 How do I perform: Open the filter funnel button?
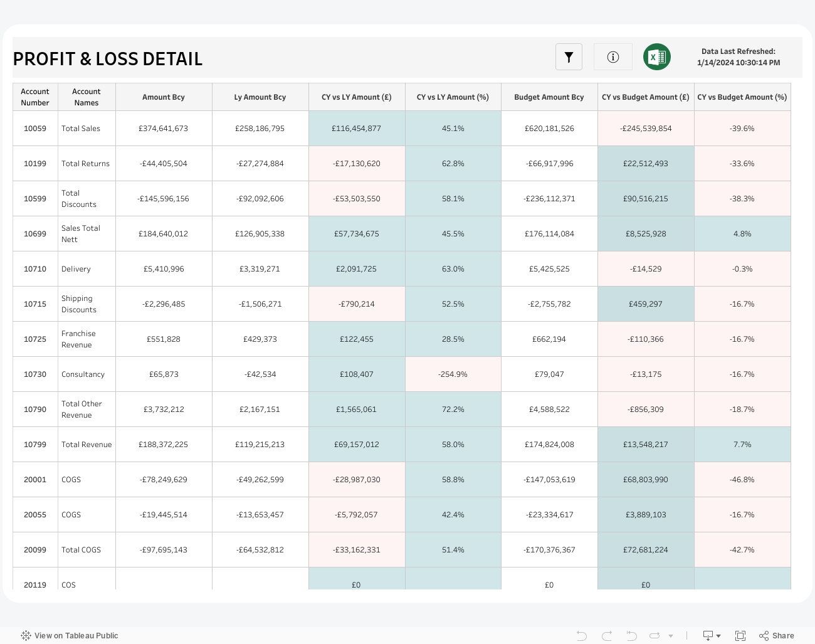point(569,57)
